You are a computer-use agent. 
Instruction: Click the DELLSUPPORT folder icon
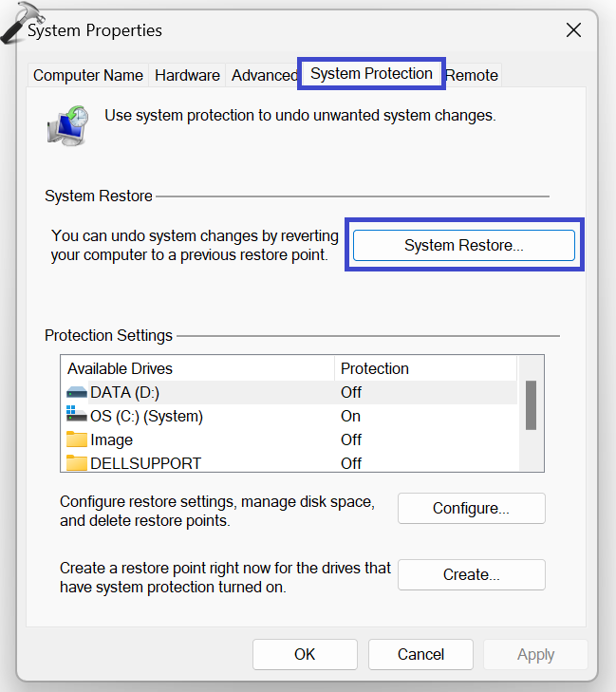point(77,463)
